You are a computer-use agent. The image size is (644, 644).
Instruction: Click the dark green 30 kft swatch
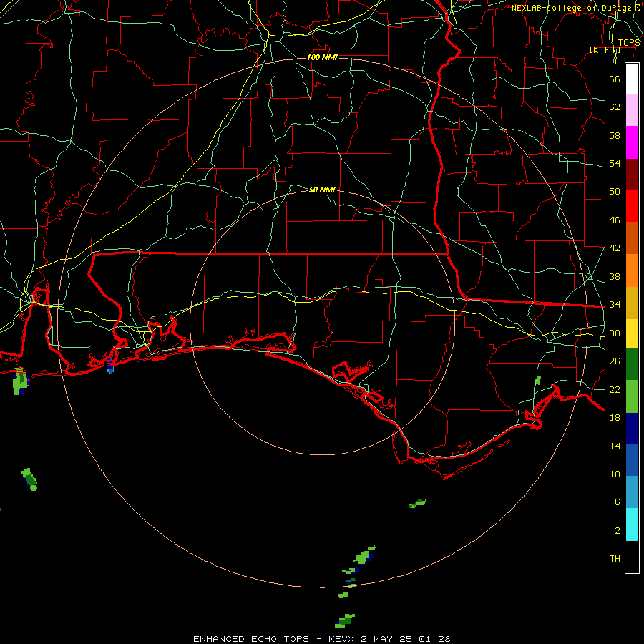(x=632, y=364)
